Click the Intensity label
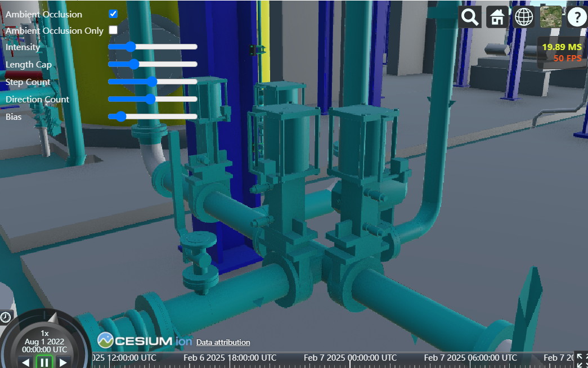The image size is (588, 368). coord(23,47)
